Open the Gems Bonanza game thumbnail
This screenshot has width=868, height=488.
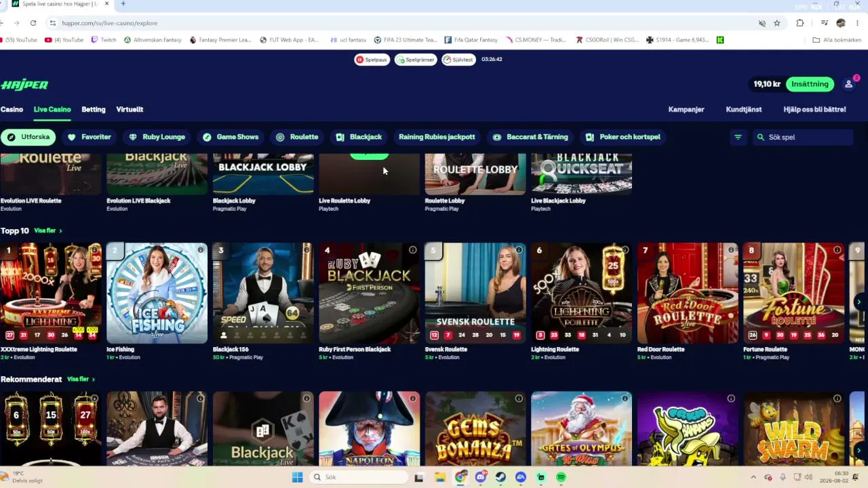pos(475,428)
